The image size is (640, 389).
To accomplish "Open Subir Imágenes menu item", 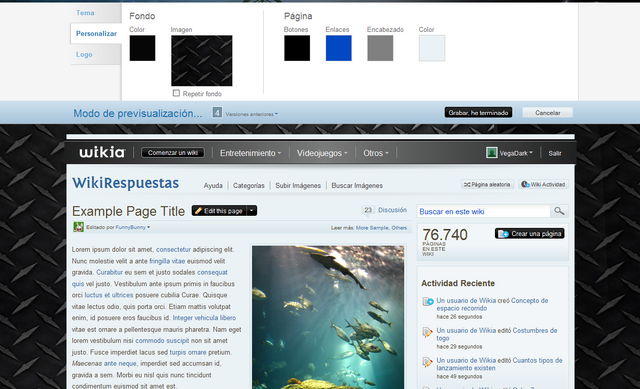I will (298, 186).
